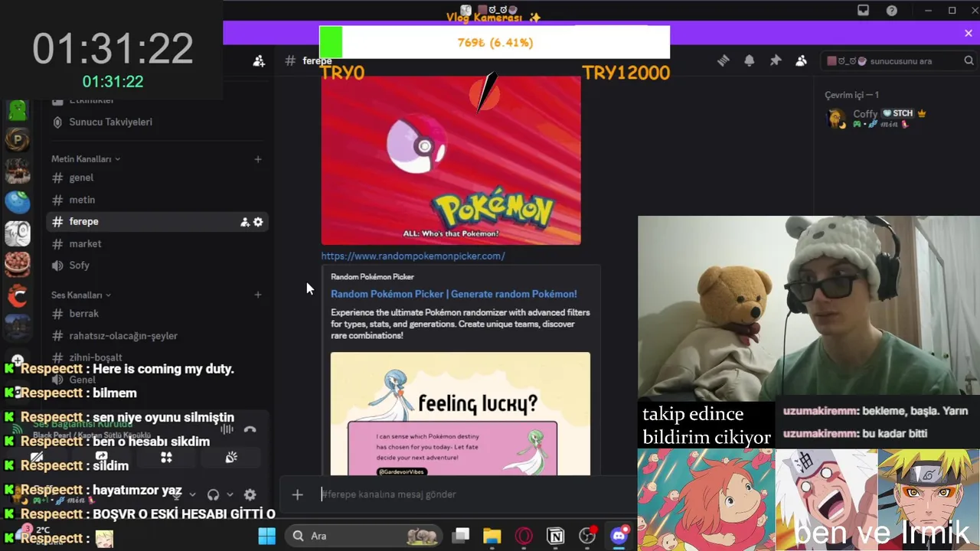Open pinned messages with the pin icon

coord(775,61)
